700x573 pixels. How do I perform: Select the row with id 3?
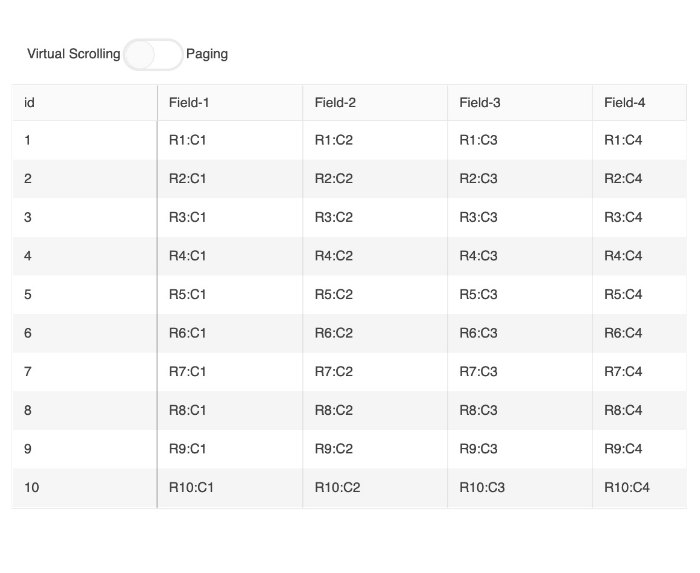tap(350, 217)
